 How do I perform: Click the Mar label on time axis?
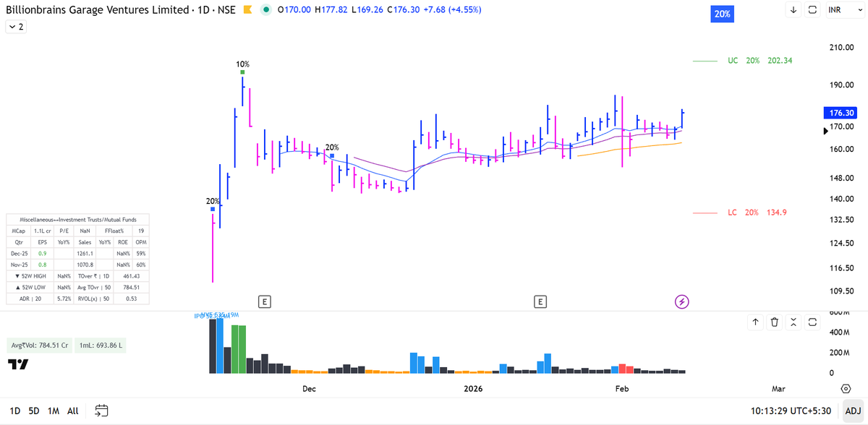tap(778, 389)
